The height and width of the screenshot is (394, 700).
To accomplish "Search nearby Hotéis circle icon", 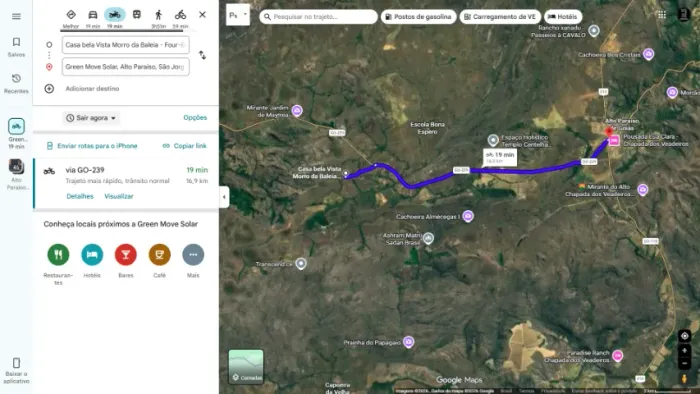I will [92, 255].
